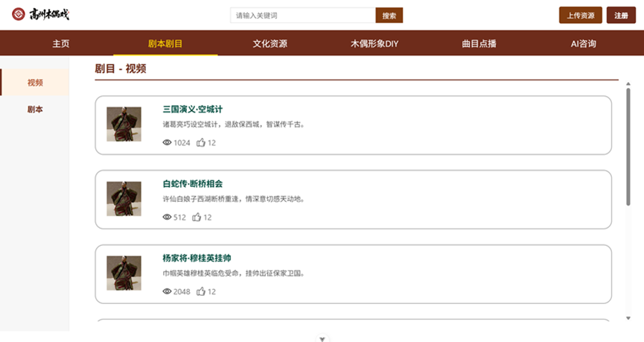The image size is (644, 342).
Task: Open the 木偶形象DIY tab
Action: tap(374, 44)
